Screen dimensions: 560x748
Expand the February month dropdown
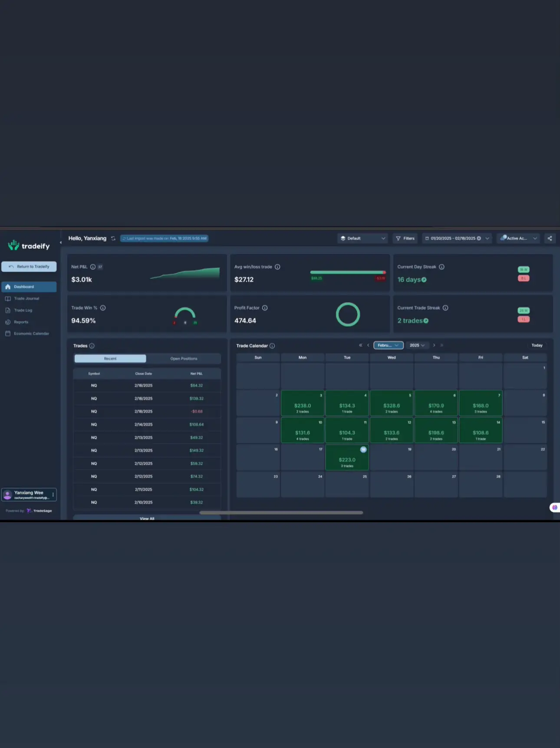[x=388, y=346]
